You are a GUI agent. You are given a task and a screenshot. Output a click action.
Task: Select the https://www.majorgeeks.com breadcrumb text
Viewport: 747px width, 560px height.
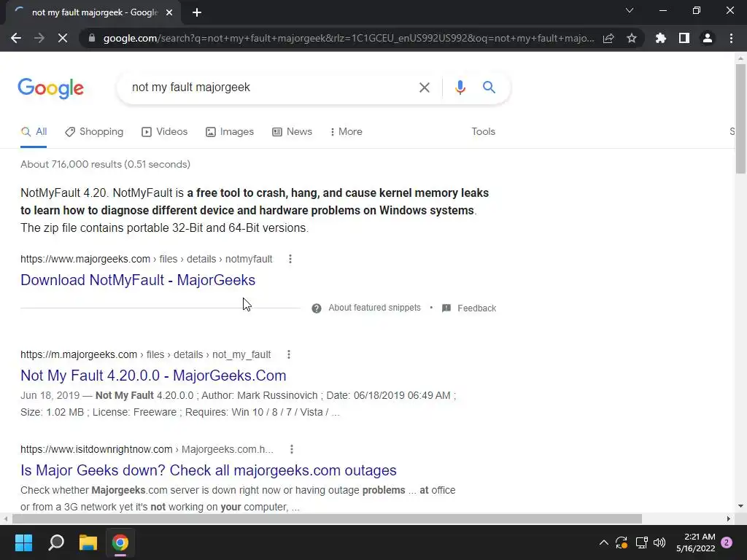[x=85, y=259]
